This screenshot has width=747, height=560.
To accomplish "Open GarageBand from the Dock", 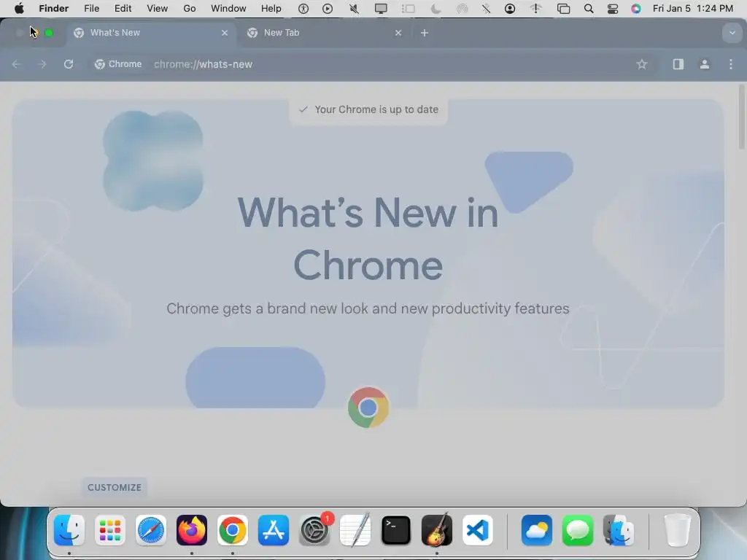I will pos(437,530).
